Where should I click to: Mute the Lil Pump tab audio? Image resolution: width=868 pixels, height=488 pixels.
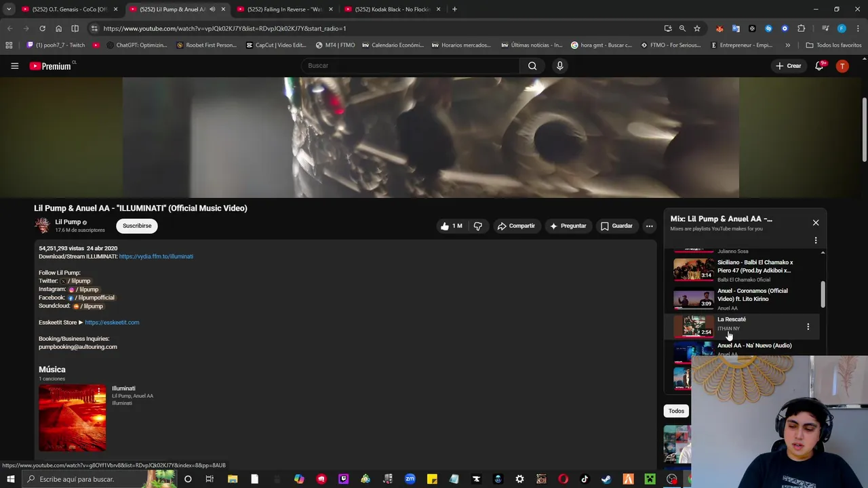click(212, 9)
